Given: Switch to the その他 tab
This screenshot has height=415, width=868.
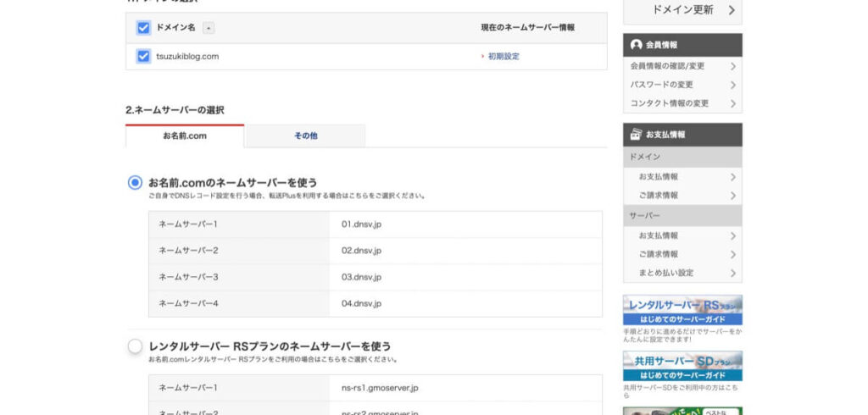Looking at the screenshot, I should [x=305, y=136].
